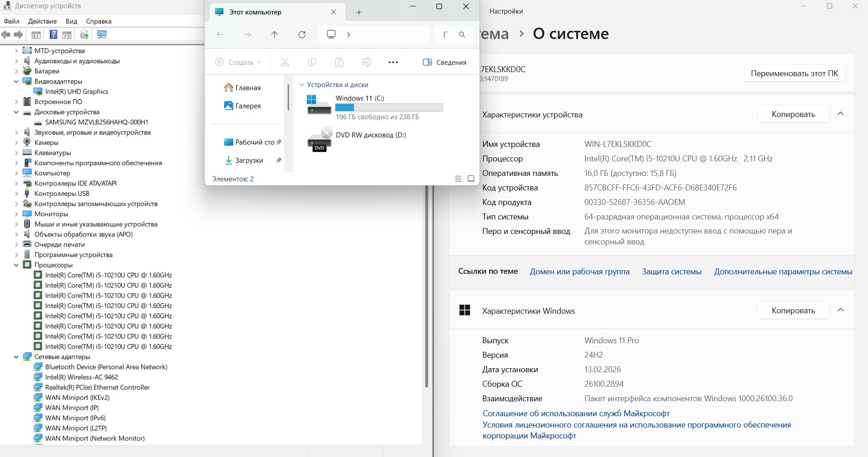Click the Update driver toolbar icon
The width and height of the screenshot is (868, 457).
click(84, 34)
